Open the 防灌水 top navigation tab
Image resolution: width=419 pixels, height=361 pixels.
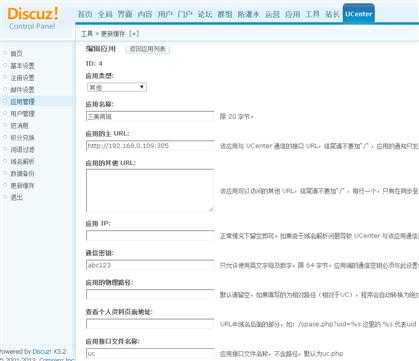click(248, 14)
